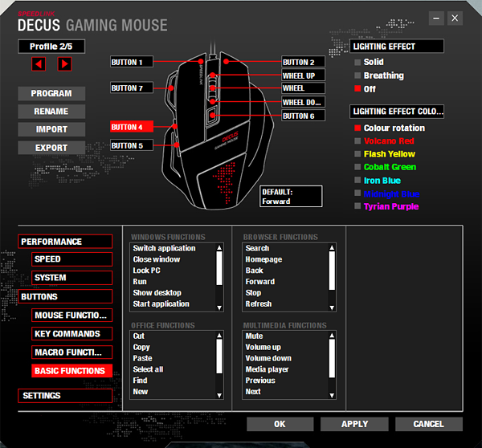Choose 'Copy' office function
The width and height of the screenshot is (482, 448).
[141, 347]
